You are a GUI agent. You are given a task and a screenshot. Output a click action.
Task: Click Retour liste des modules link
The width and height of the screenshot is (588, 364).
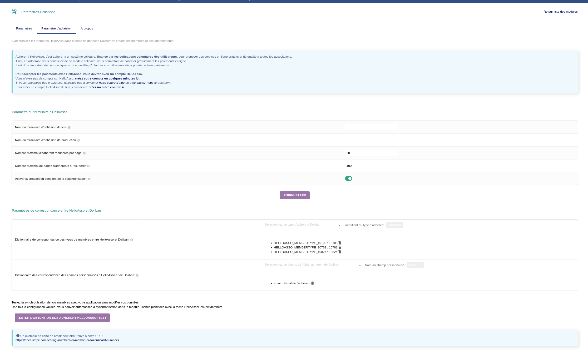tap(560, 12)
